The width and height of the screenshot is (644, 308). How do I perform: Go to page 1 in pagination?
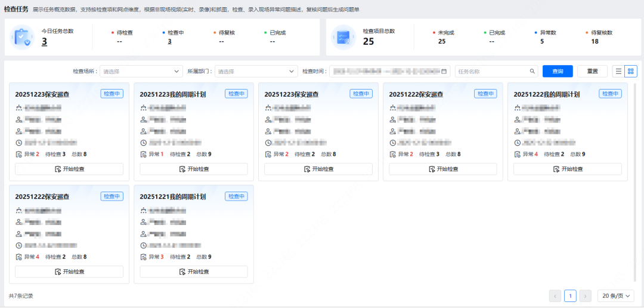click(570, 295)
